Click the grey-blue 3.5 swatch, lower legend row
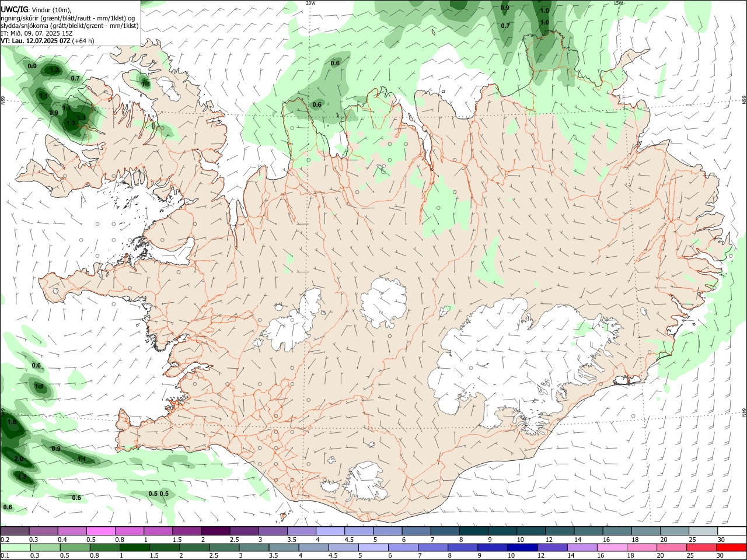 (284, 547)
